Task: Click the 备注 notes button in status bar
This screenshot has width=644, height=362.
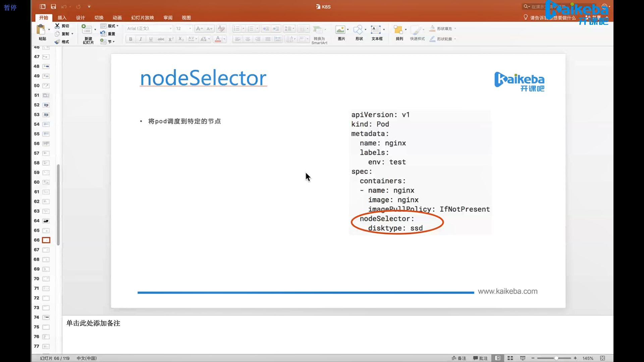Action: pos(459,358)
